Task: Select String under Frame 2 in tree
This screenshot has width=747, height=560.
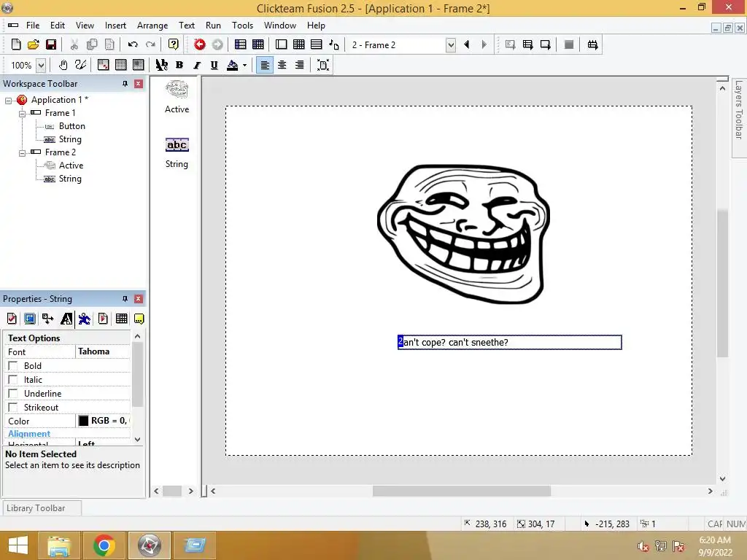Action: point(70,179)
